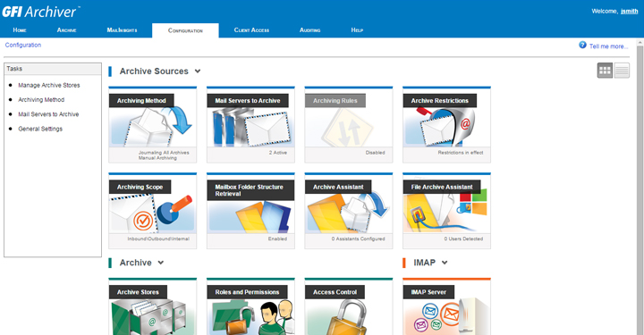644x335 pixels.
Task: Open the File Archive Assistant tile
Action: 447,211
